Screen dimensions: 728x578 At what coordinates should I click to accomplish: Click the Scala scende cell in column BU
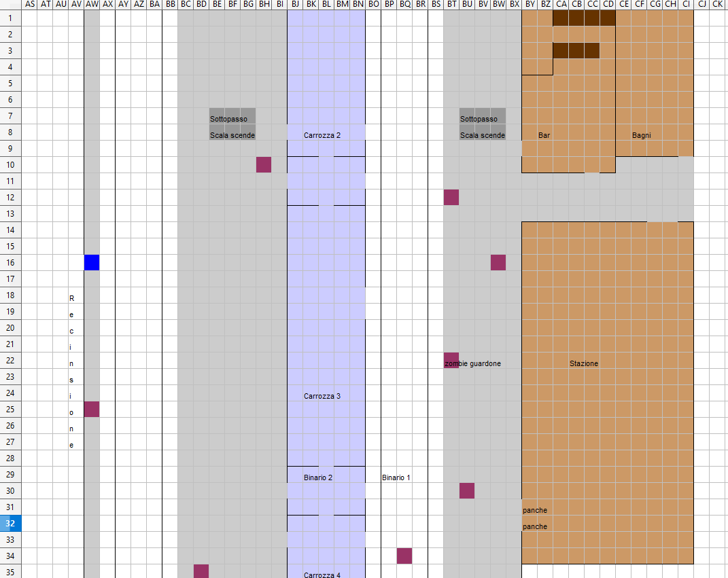pyautogui.click(x=482, y=135)
